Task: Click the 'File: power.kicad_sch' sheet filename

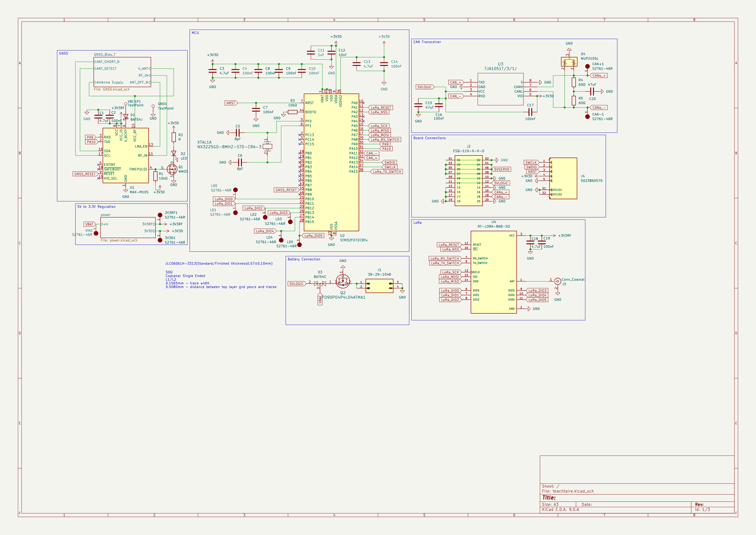Action: tap(119, 240)
